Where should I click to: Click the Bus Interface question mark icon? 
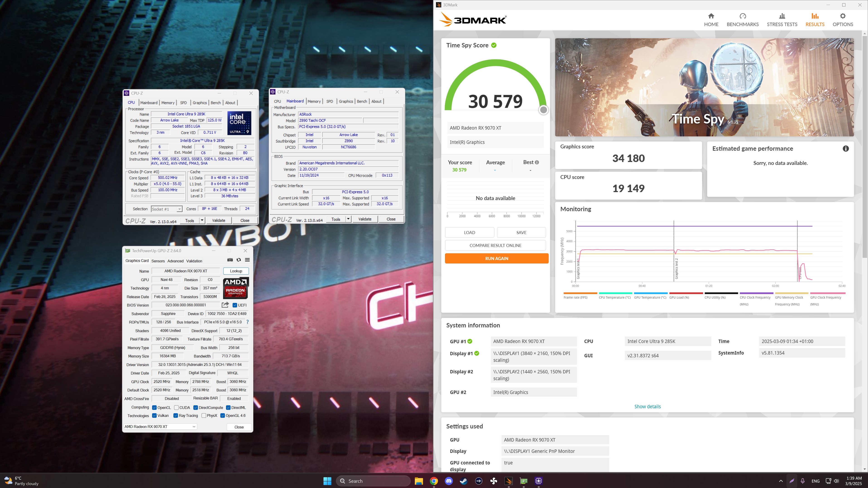pyautogui.click(x=247, y=322)
